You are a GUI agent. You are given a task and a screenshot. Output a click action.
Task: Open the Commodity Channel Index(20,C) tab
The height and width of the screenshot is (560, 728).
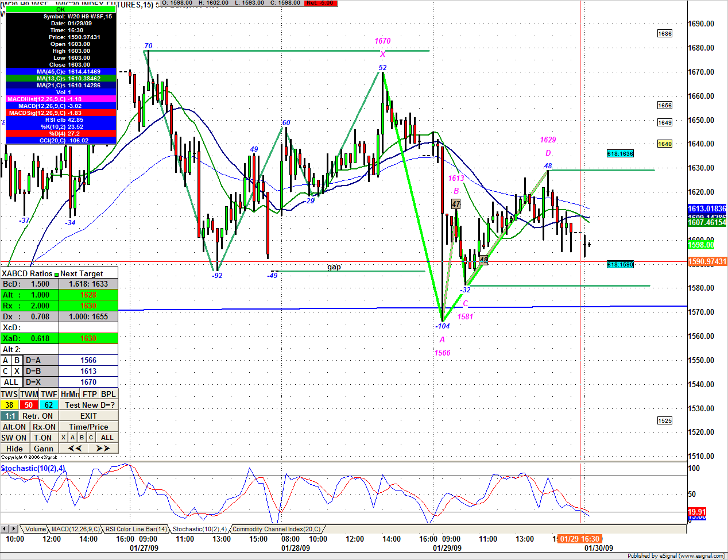[276, 529]
